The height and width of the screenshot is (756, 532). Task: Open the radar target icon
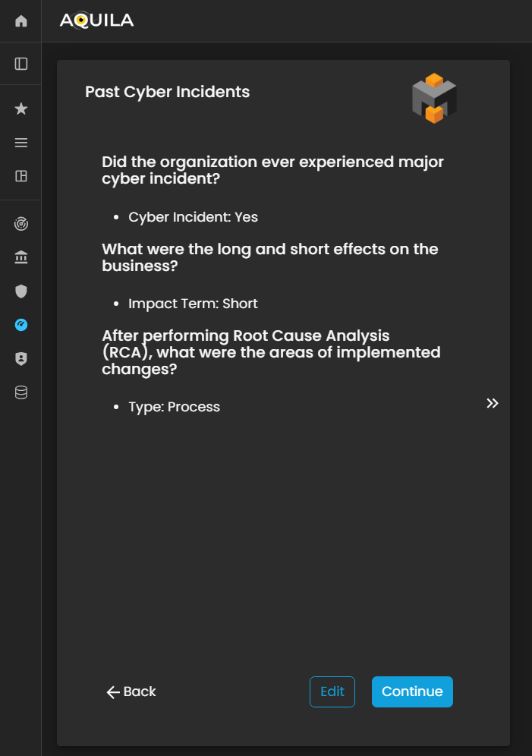(x=21, y=225)
